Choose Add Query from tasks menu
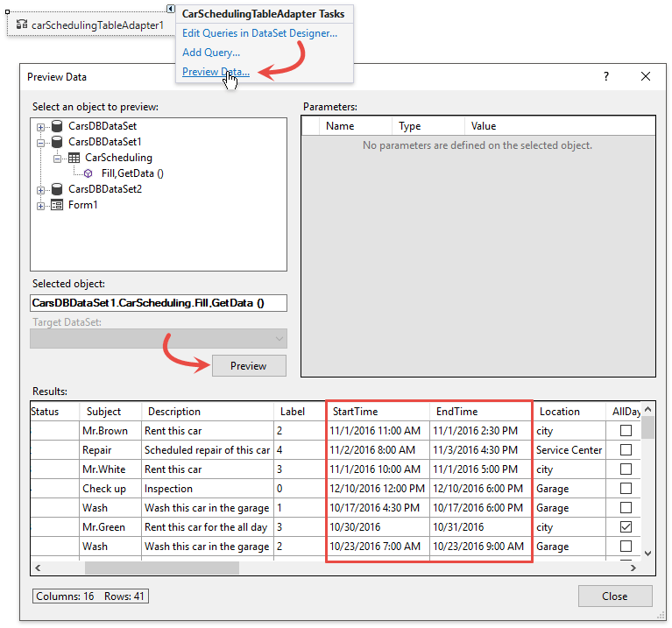The image size is (672, 628). pyautogui.click(x=211, y=53)
